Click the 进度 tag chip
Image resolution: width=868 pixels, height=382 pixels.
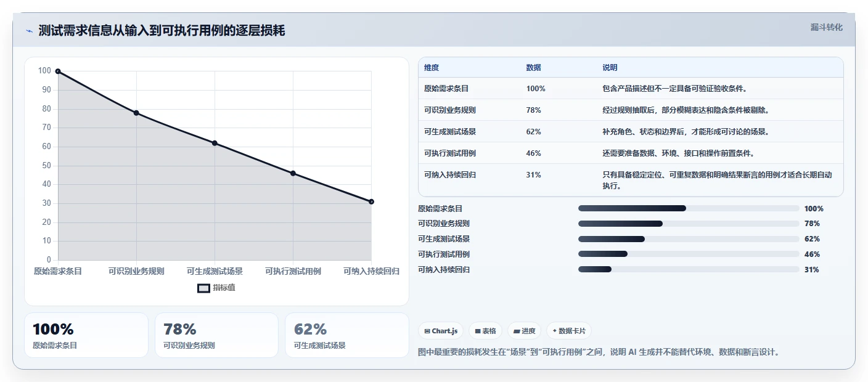(525, 331)
